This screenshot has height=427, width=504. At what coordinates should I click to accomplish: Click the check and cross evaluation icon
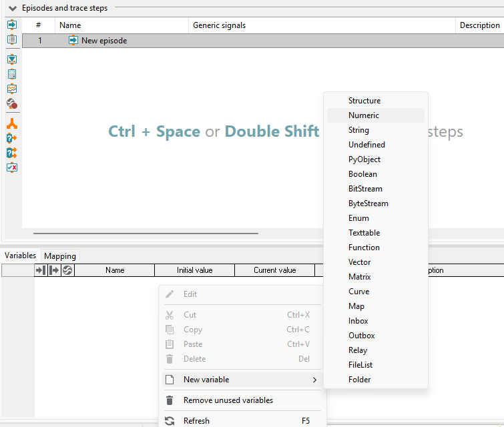12,167
